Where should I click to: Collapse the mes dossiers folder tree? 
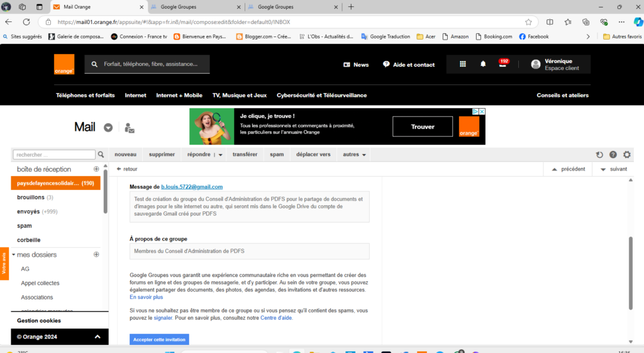point(14,255)
